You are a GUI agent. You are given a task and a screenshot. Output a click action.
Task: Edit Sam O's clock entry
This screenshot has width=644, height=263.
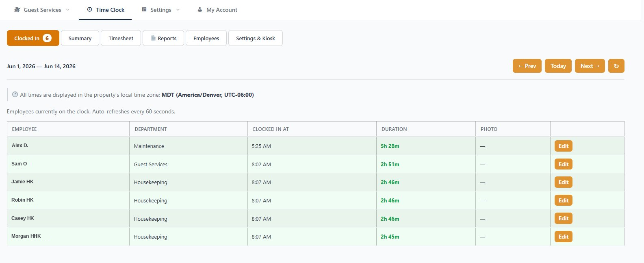[x=564, y=164]
